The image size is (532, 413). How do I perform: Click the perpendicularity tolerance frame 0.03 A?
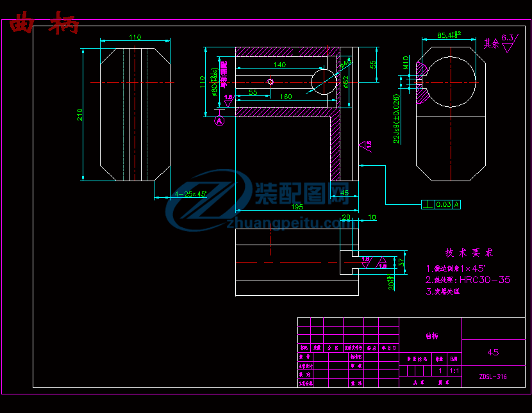click(441, 204)
